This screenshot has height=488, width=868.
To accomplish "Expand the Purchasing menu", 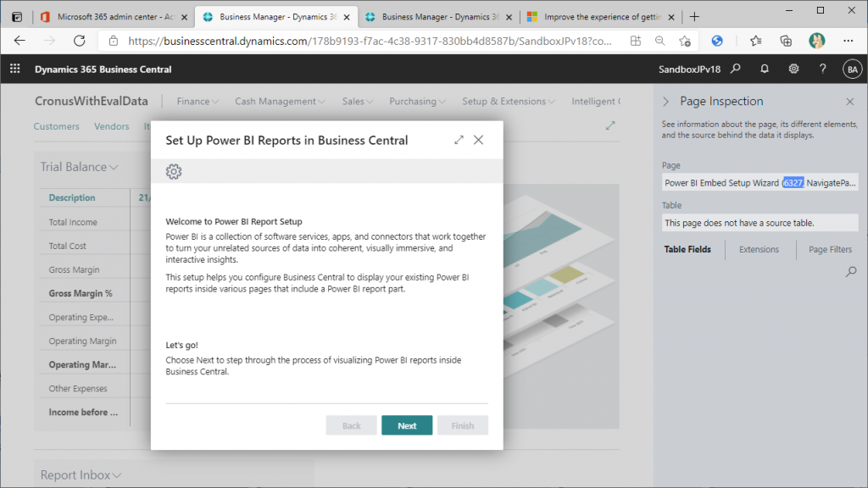I will point(417,102).
